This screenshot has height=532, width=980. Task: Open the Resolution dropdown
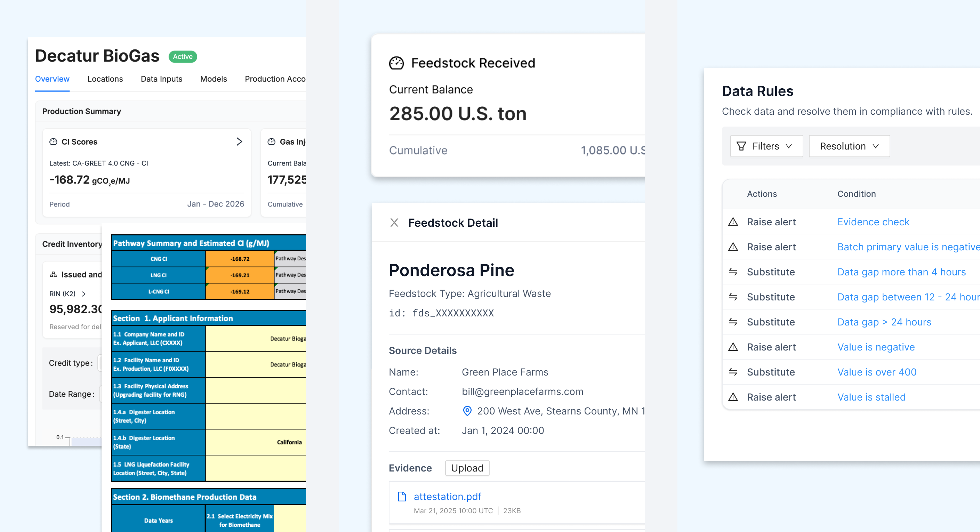(849, 146)
